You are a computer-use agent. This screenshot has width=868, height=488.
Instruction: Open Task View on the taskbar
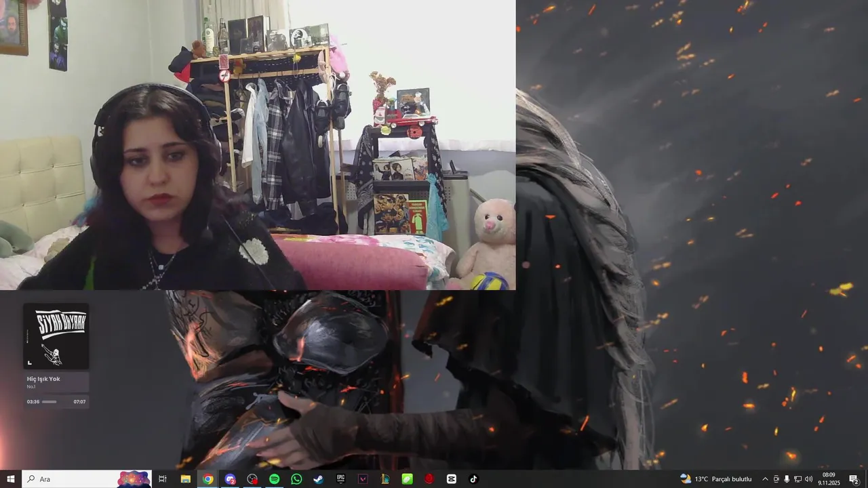click(x=163, y=479)
